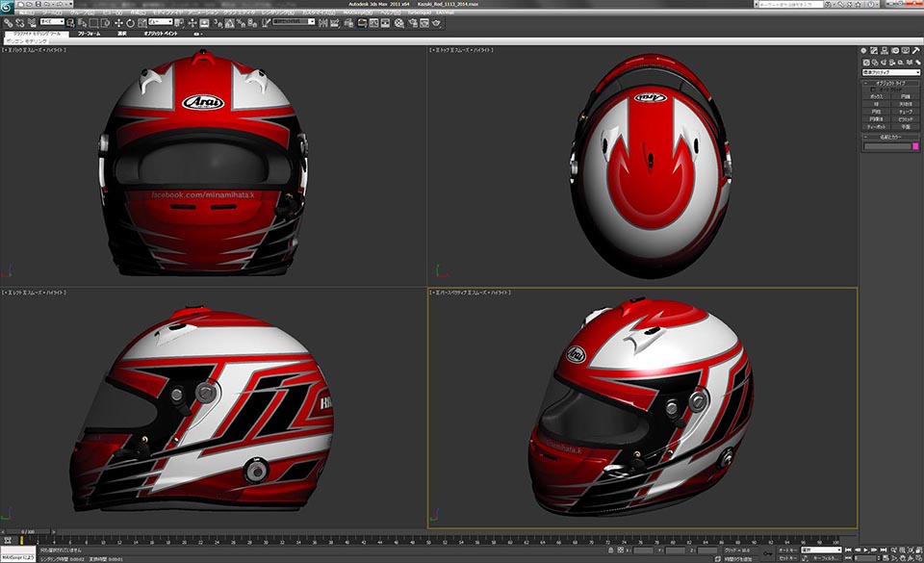Open the MAXScript menu
Image resolution: width=924 pixels, height=563 pixels.
point(358,13)
